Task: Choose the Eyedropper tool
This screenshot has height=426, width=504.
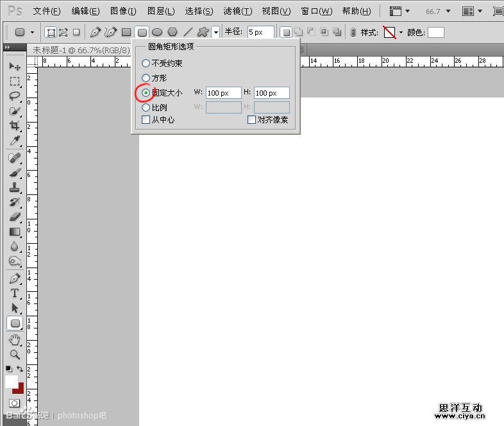Action: pyautogui.click(x=15, y=141)
